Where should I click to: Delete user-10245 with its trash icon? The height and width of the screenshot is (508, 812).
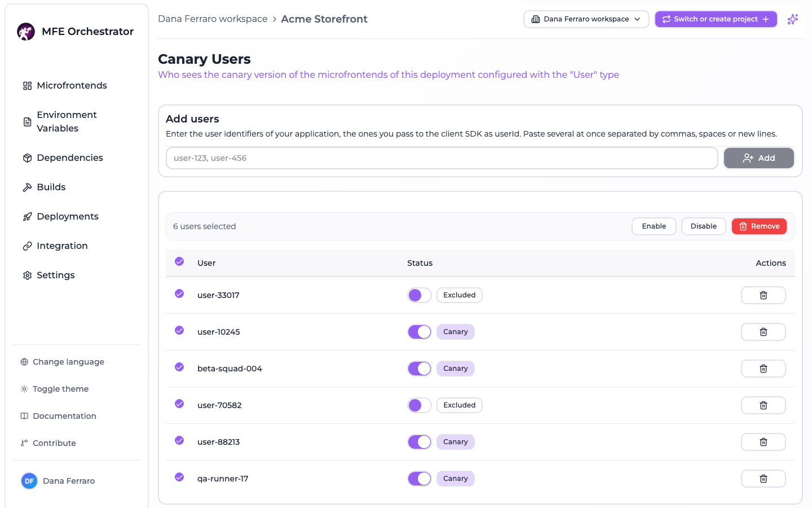[764, 332]
